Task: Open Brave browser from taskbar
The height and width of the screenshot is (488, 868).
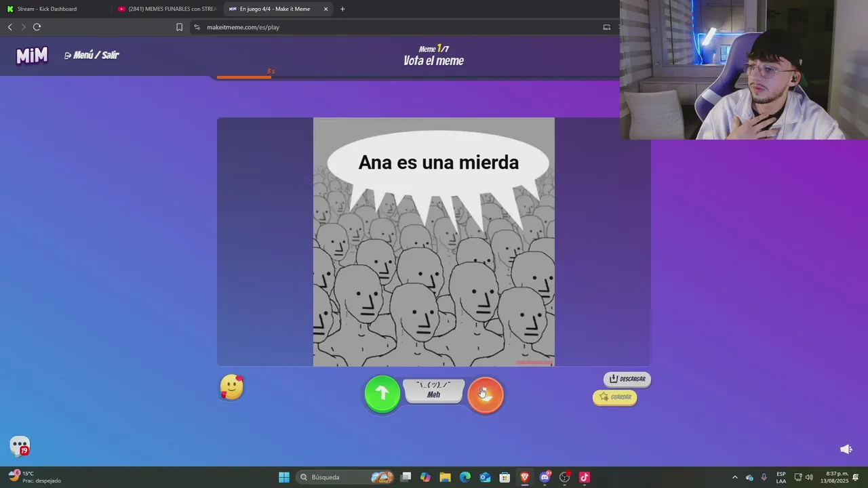Action: [524, 477]
